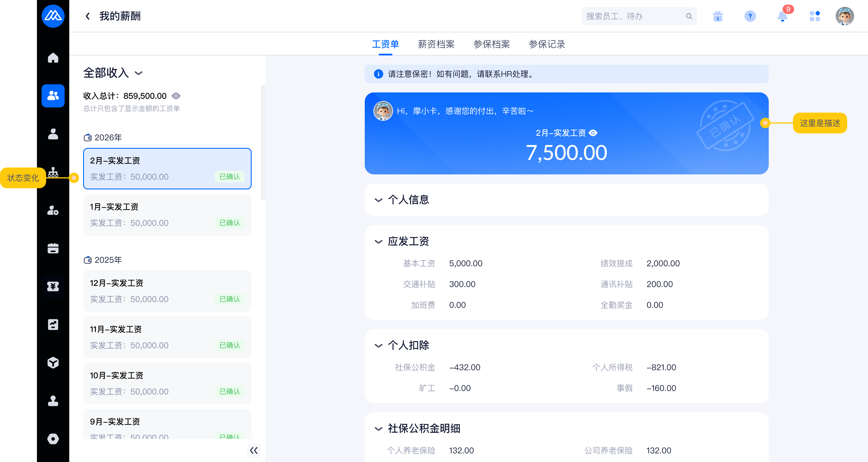Click the gift icon in header

click(718, 16)
